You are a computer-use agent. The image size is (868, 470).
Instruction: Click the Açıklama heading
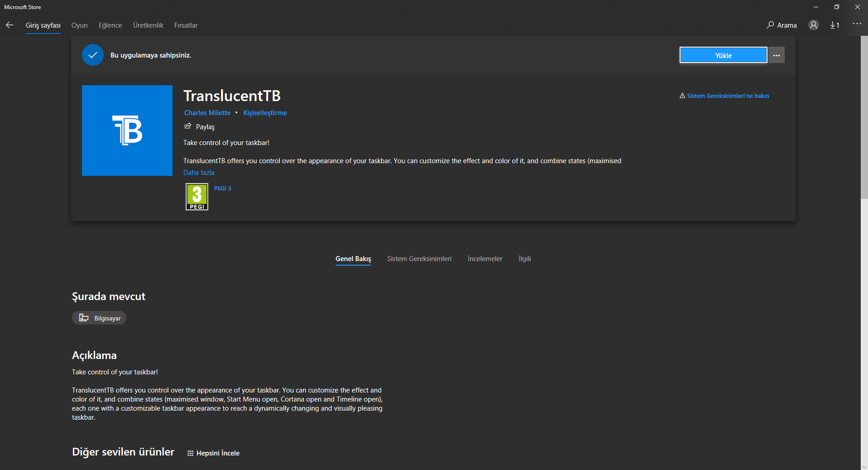coord(94,355)
